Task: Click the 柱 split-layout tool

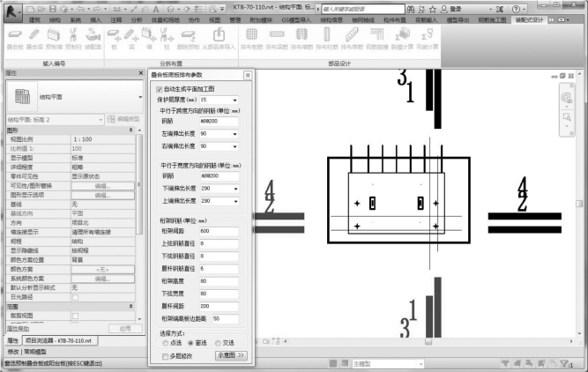Action: 167,40
